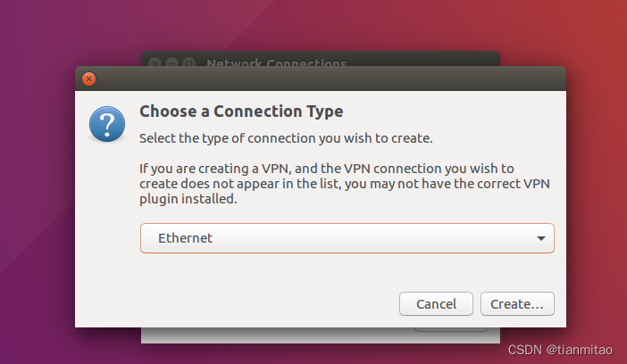Close the Choose a Connection Type dialog
The height and width of the screenshot is (364, 627).
pos(88,79)
